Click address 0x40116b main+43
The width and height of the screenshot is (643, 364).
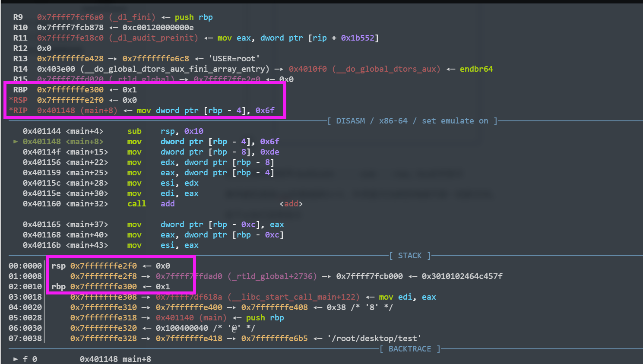coord(65,245)
